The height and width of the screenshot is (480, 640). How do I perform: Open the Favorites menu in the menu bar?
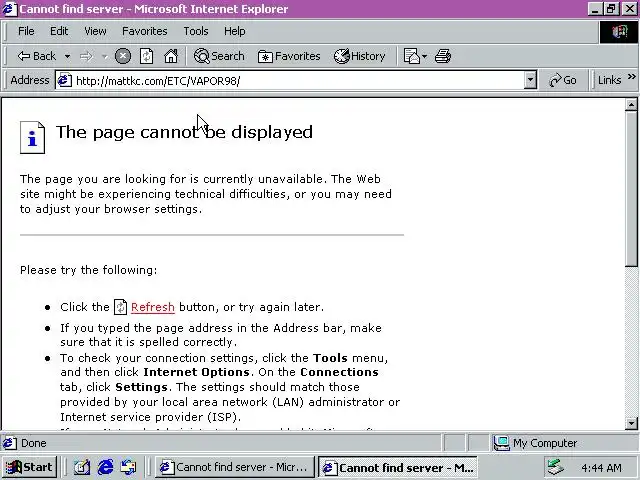[x=144, y=31]
